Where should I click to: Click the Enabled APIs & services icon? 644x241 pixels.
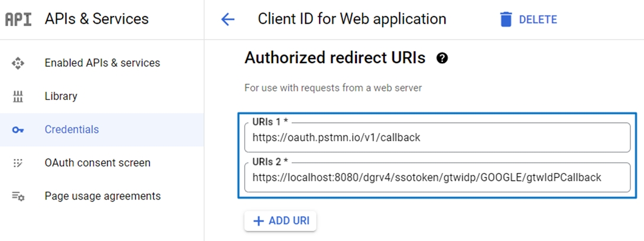(18, 63)
